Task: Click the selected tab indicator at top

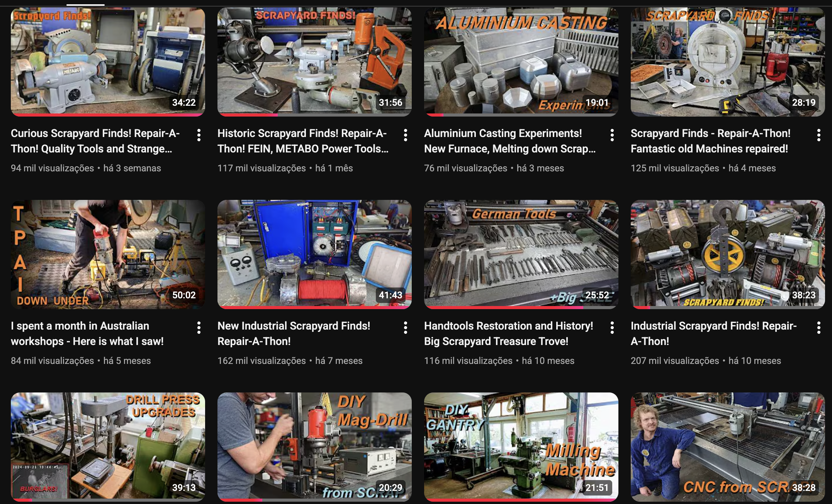Action: point(85,5)
